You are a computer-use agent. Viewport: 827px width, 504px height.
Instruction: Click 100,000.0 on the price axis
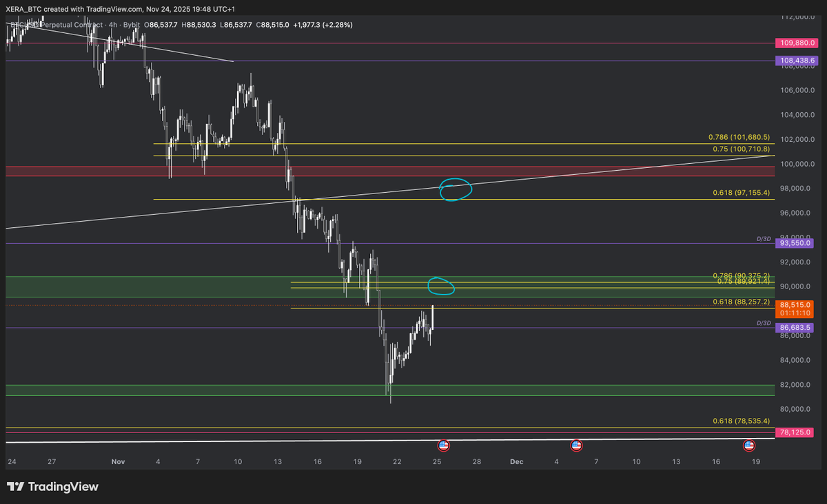[796, 164]
